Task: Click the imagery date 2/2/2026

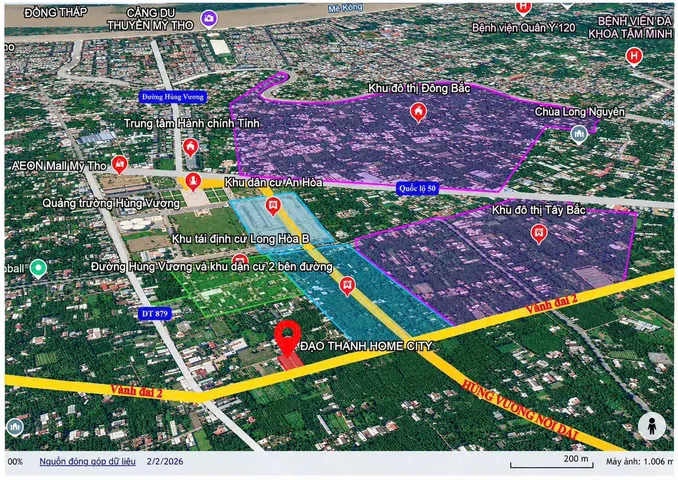Action: [x=165, y=461]
